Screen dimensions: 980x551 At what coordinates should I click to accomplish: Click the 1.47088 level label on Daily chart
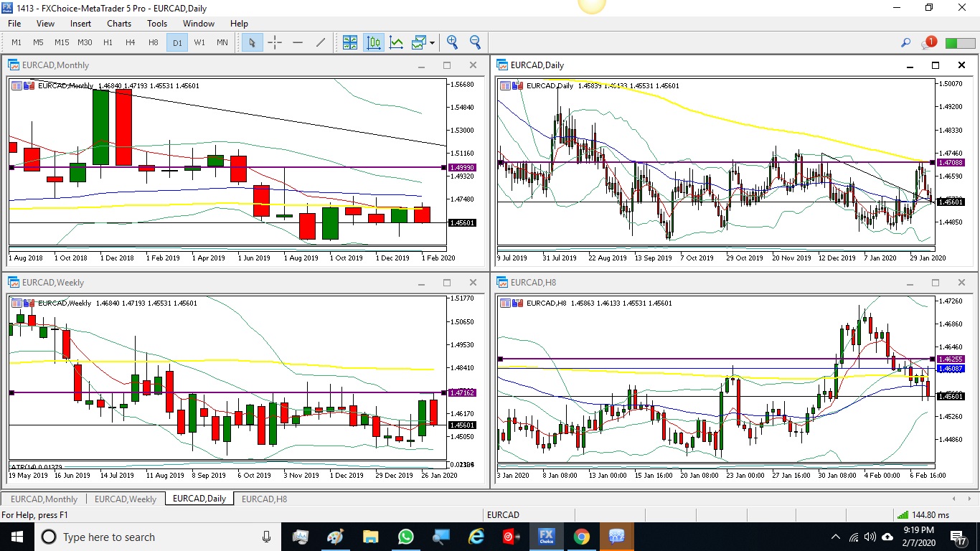click(x=951, y=163)
